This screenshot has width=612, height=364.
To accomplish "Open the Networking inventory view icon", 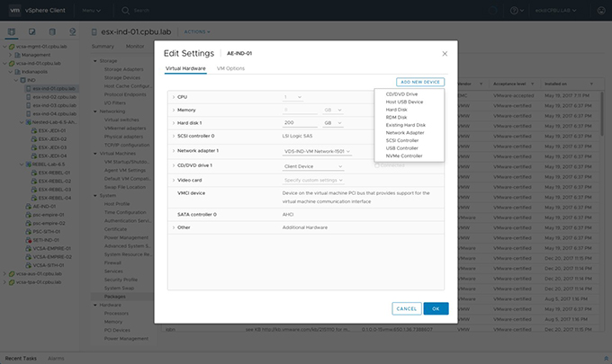I will (73, 31).
